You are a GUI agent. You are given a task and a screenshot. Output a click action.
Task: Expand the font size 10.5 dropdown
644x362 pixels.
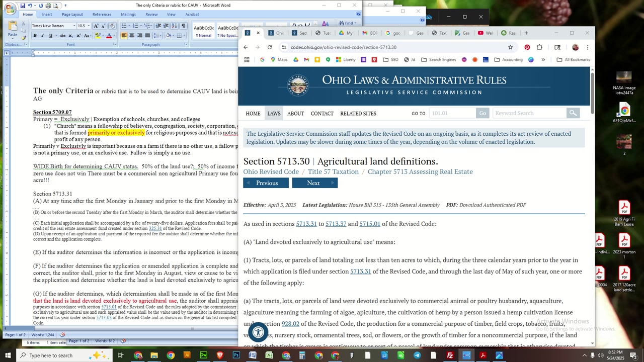(89, 26)
